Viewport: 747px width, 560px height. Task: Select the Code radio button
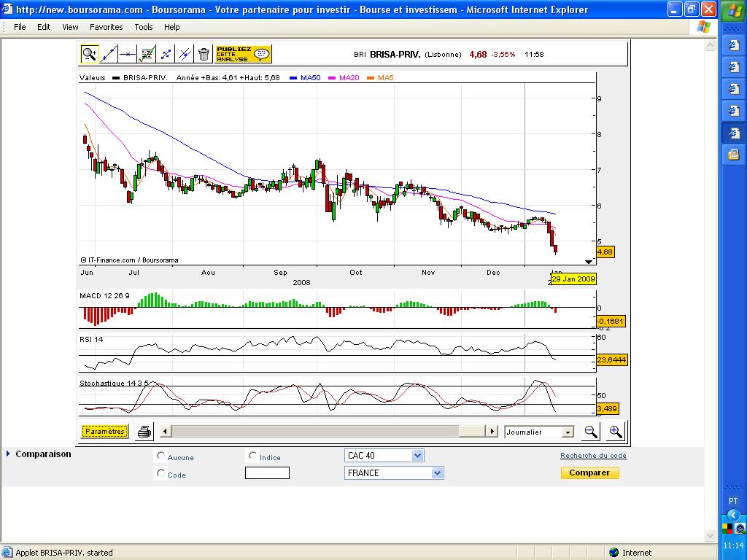pos(160,473)
